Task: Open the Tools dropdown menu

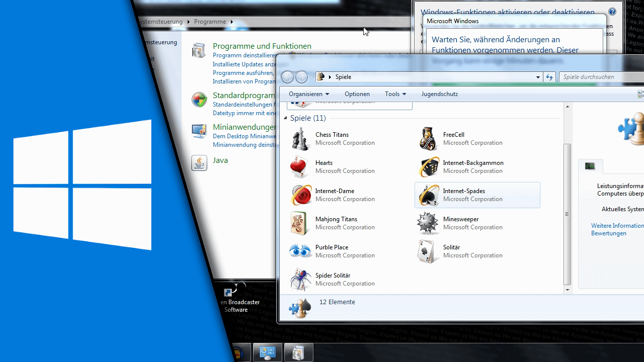Action: [x=395, y=94]
